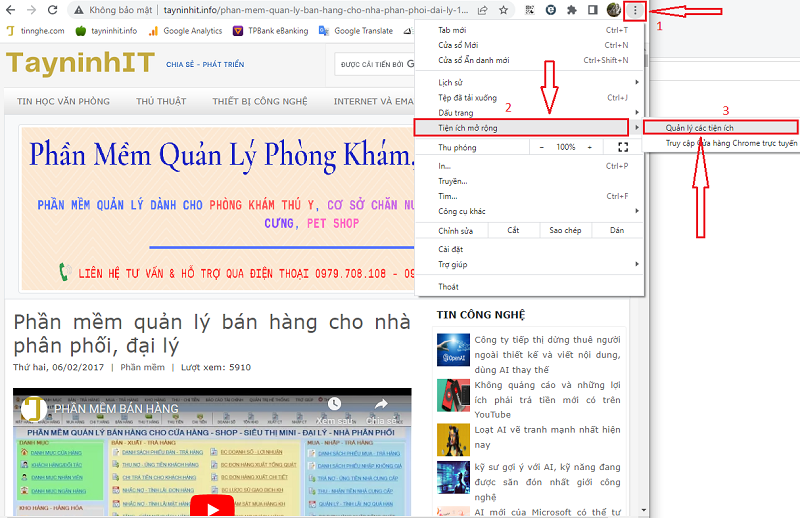Viewport: 800px width, 518px height.
Task: Choose Cài đặt from the Chrome menu
Action: (x=526, y=249)
